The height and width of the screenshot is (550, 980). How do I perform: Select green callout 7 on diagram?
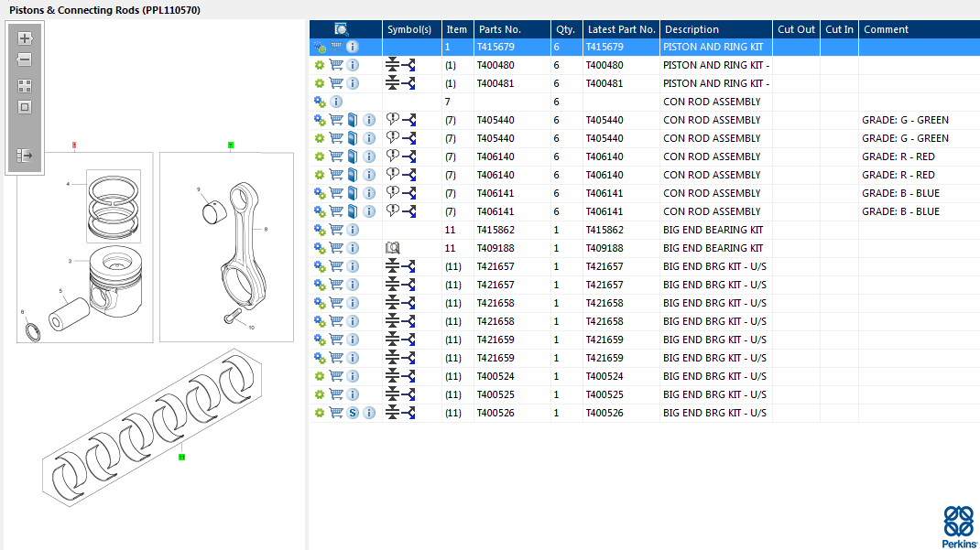(x=231, y=145)
